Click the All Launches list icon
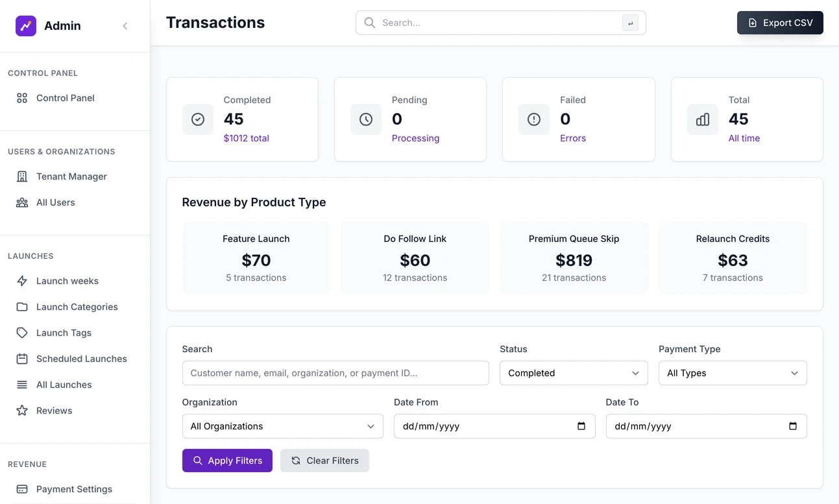Viewport: 839px width, 504px height. (x=22, y=385)
